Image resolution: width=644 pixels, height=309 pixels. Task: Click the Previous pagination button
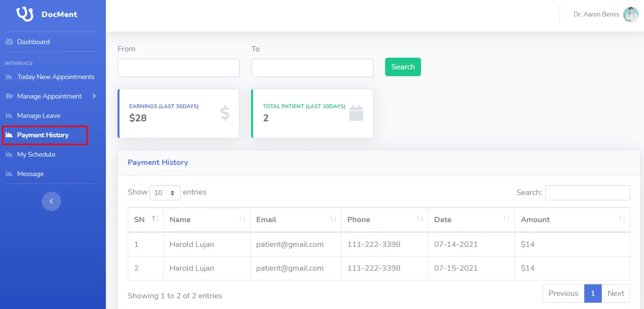point(563,293)
